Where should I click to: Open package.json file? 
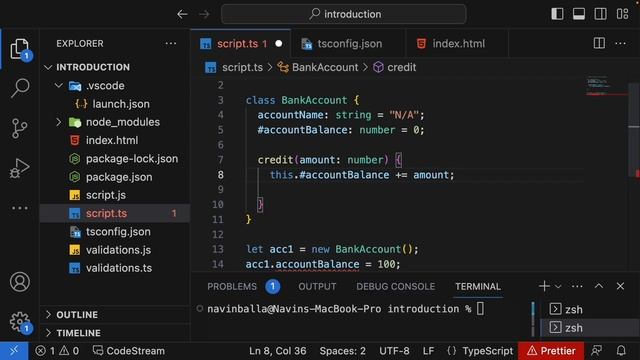[115, 177]
